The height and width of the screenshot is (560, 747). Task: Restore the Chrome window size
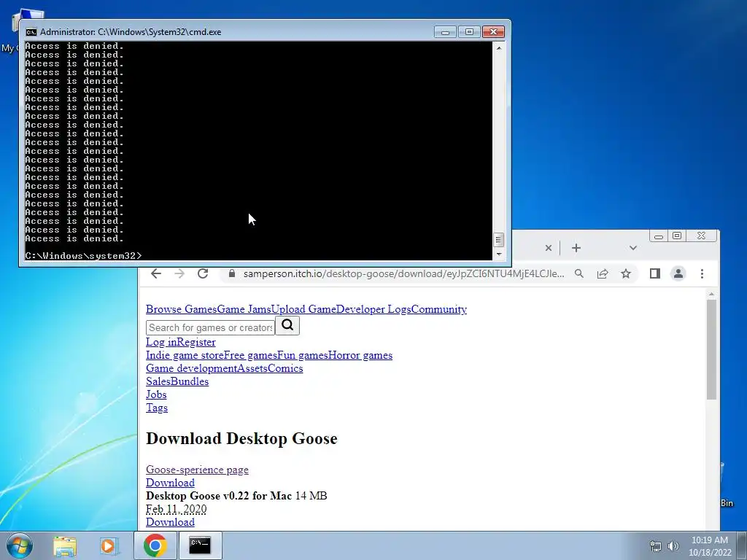click(677, 236)
